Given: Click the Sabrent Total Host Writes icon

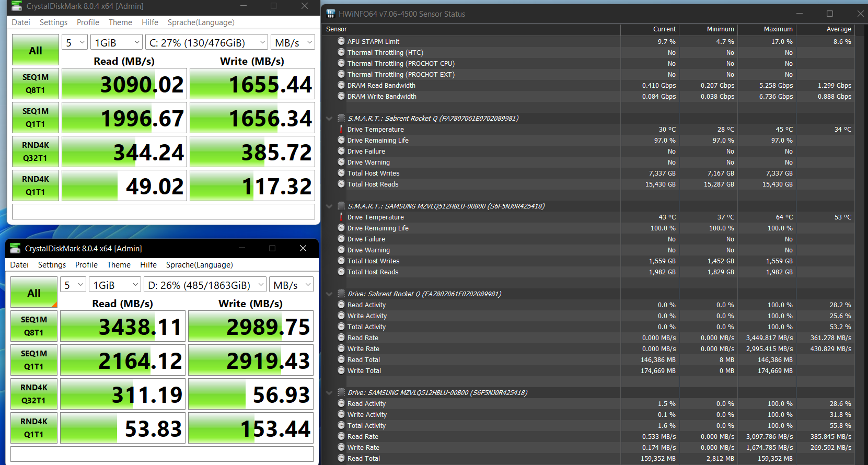Looking at the screenshot, I should pyautogui.click(x=341, y=173).
